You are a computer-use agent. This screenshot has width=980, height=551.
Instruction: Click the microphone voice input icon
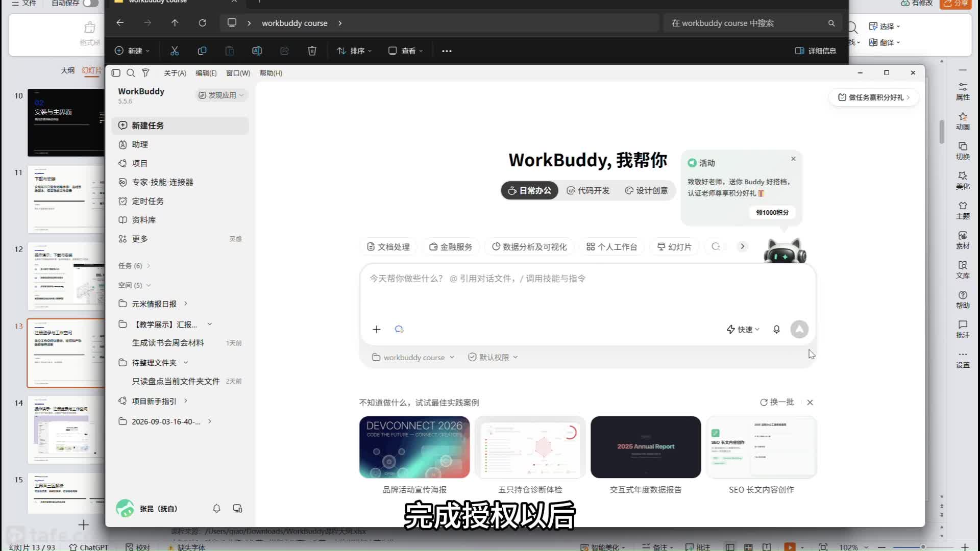[x=776, y=329]
